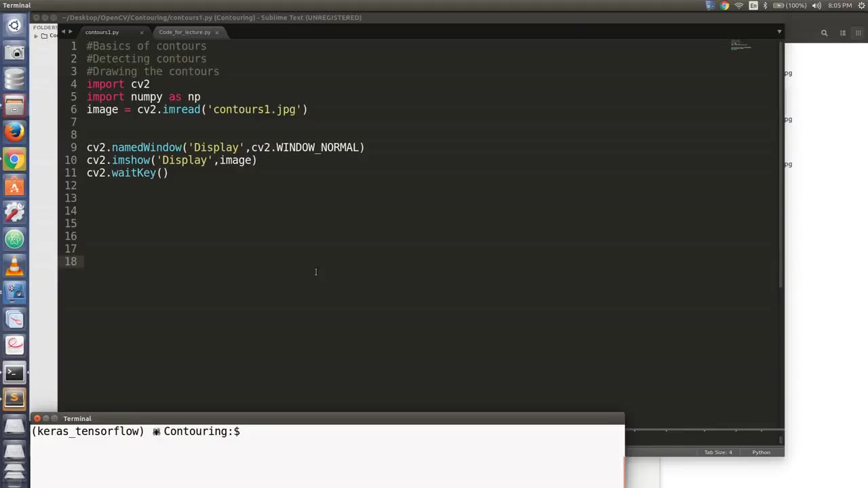Click line 9 cv2.namedWindow code
This screenshot has width=868, height=488.
[225, 147]
